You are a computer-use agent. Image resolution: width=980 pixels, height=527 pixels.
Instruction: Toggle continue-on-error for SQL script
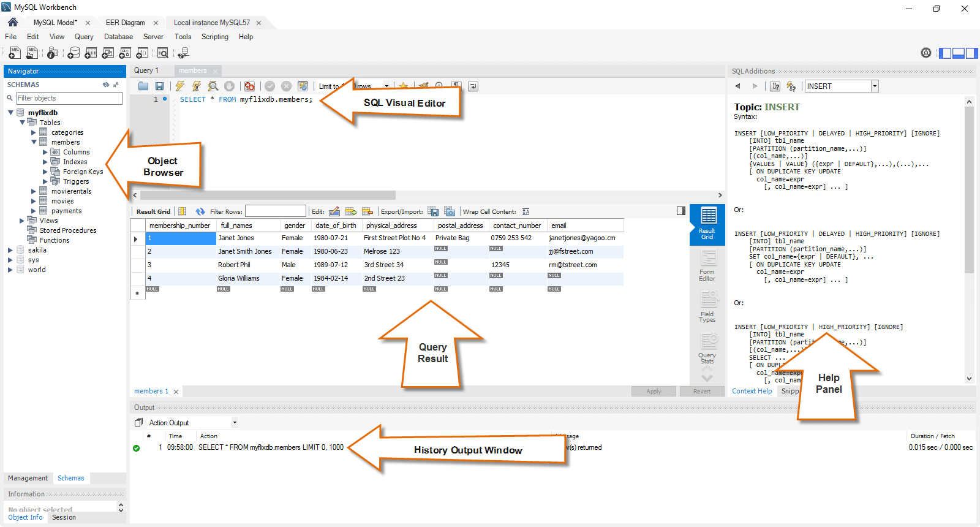point(249,86)
